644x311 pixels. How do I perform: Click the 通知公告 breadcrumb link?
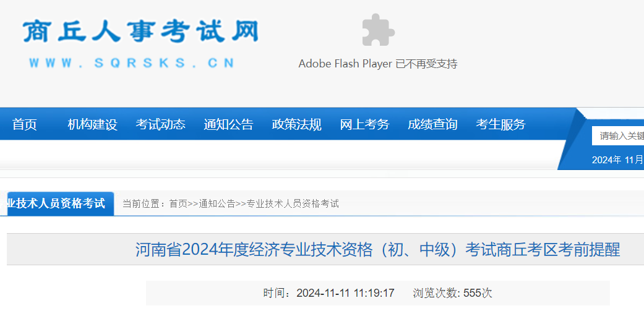217,203
